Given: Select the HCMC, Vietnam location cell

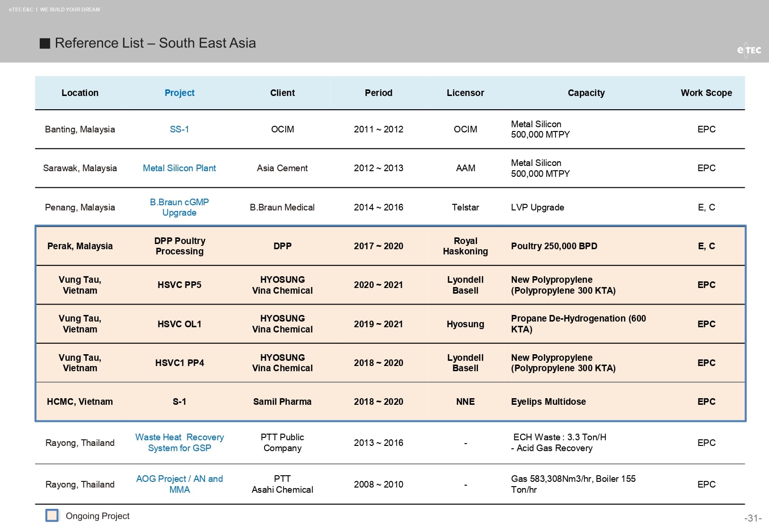Looking at the screenshot, I should click(80, 401).
